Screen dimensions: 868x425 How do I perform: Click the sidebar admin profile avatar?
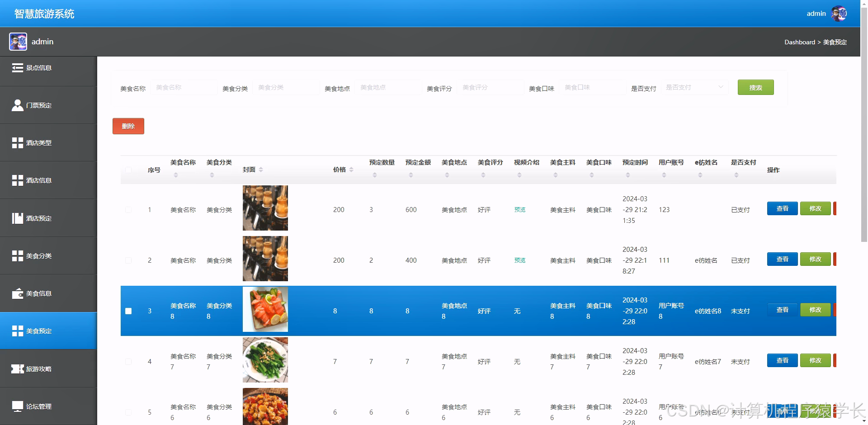(x=18, y=42)
